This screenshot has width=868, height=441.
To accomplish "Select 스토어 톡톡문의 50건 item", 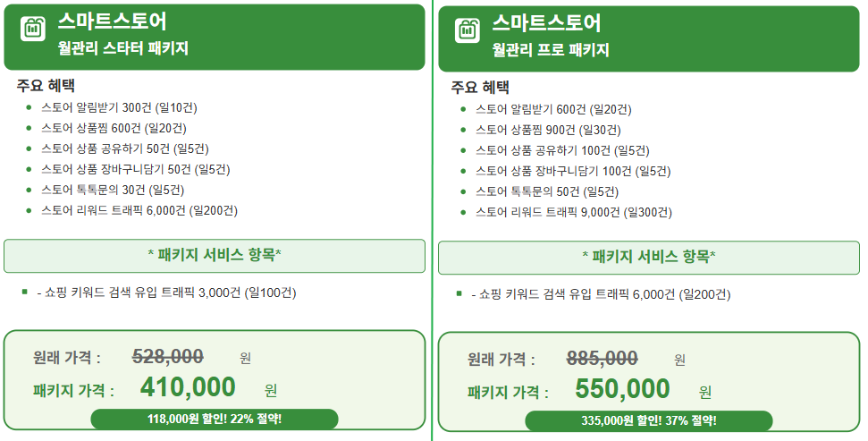I will click(547, 191).
